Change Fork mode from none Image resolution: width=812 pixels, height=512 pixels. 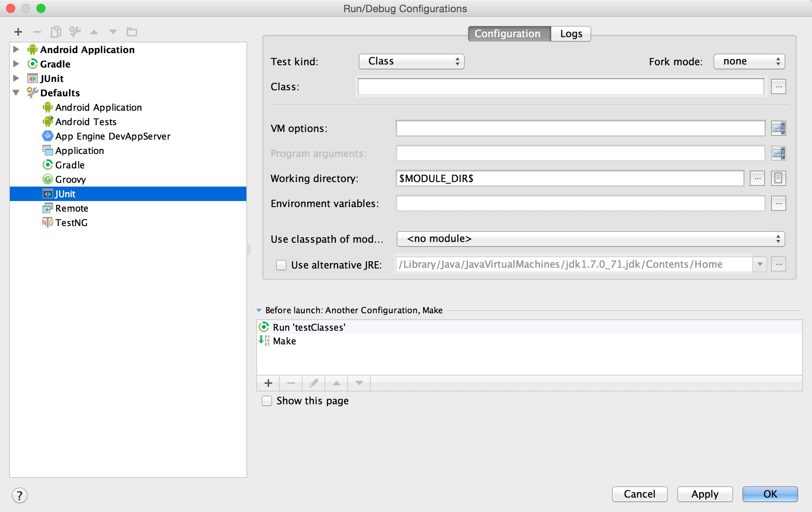click(749, 61)
